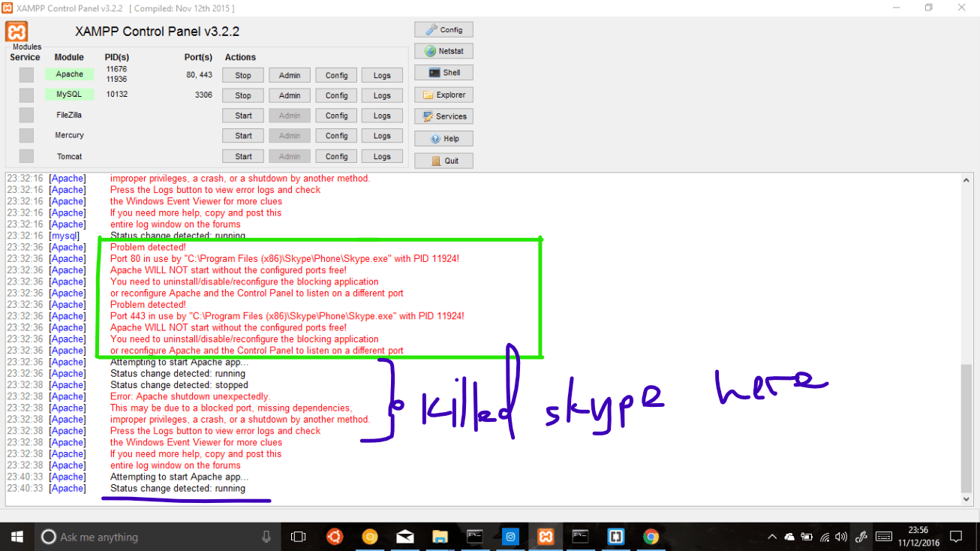This screenshot has height=551, width=980.
Task: Open the touch keyboard tray icon
Action: point(884,537)
